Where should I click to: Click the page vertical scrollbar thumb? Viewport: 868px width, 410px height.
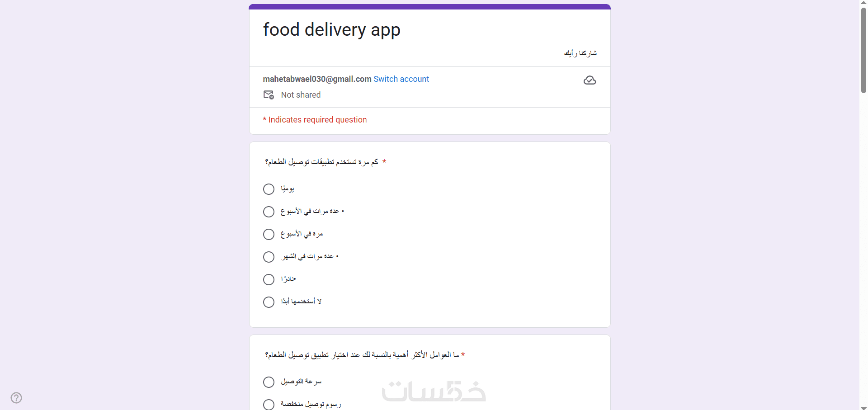863,50
